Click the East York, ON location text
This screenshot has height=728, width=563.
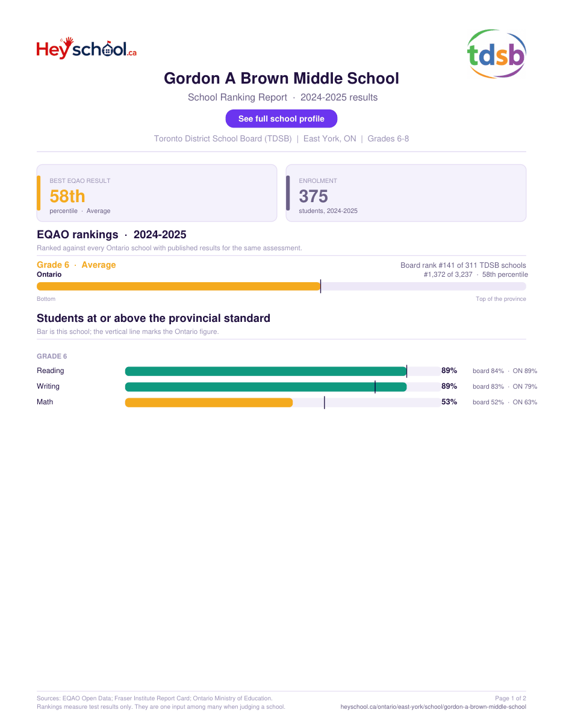(329, 138)
